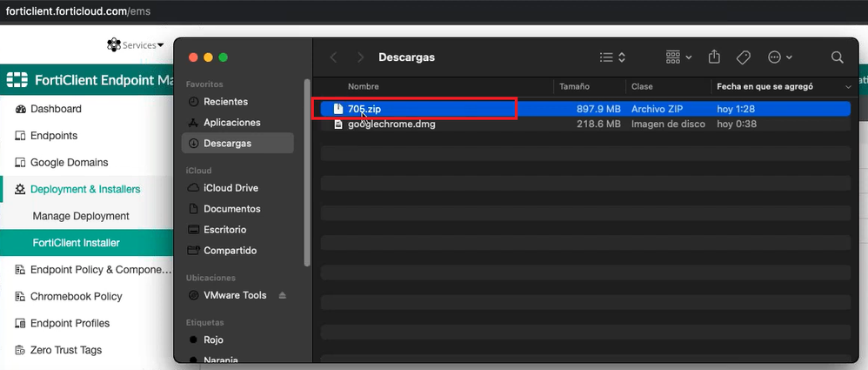Click the Endpoint Profiles icon
This screenshot has width=868, height=370.
tap(21, 324)
